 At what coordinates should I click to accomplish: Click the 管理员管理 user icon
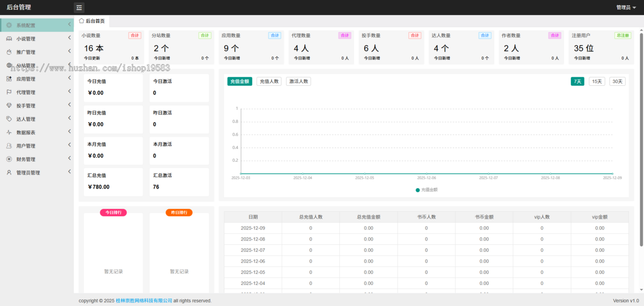click(9, 173)
